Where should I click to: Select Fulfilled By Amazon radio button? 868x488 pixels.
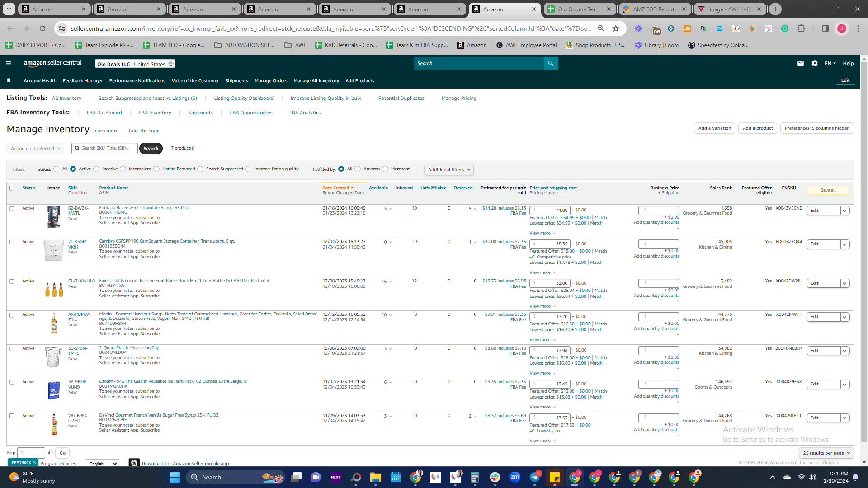click(358, 169)
